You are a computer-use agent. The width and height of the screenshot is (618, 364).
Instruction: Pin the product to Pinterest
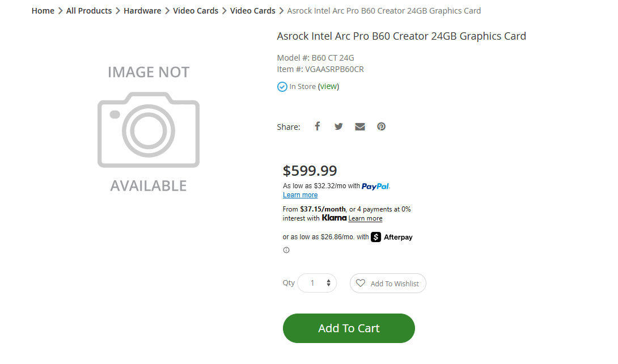(x=381, y=126)
